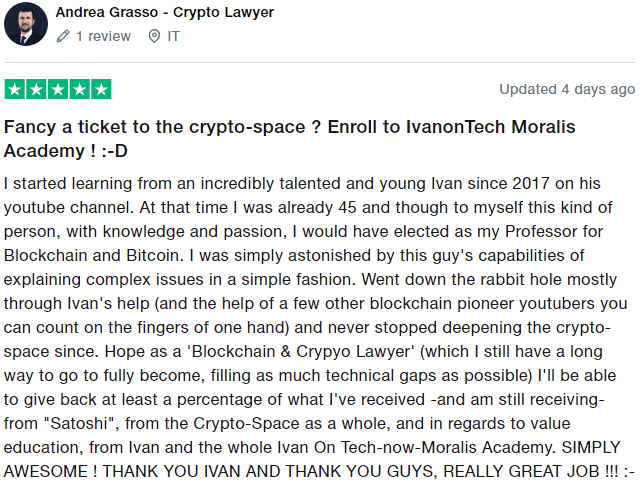Click the fourth green rating star

pos(80,89)
